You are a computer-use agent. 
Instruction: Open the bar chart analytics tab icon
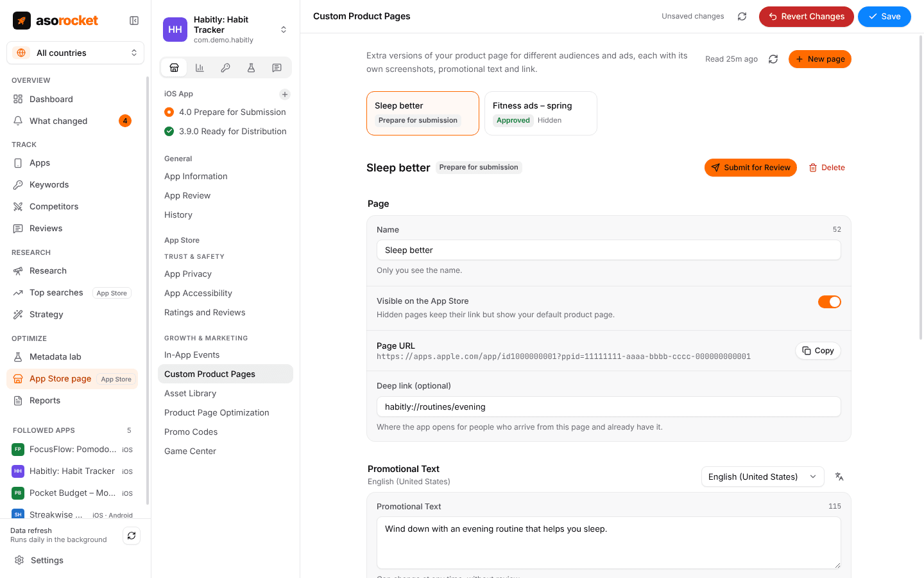pyautogui.click(x=200, y=67)
